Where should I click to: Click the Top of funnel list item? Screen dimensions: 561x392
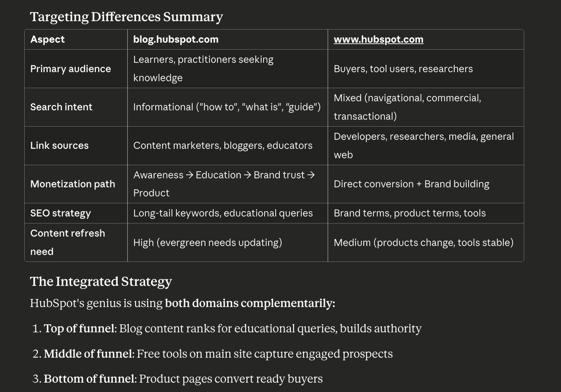coord(232,329)
